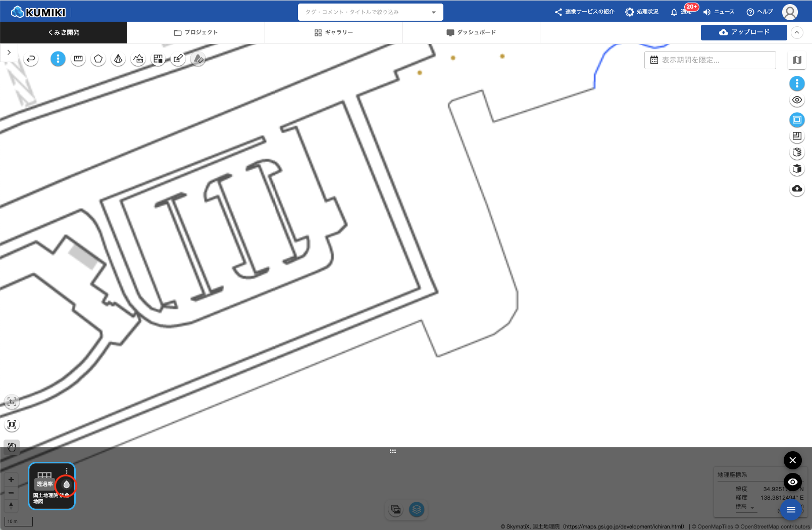
Task: Go back via the くみき開発 button
Action: click(64, 32)
